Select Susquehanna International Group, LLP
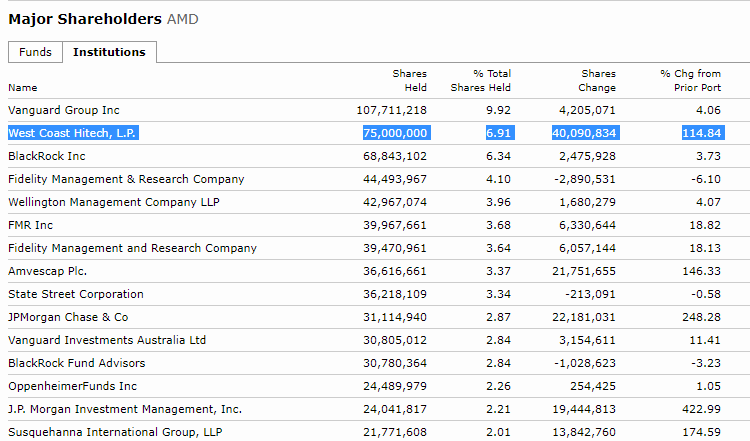 click(x=114, y=432)
